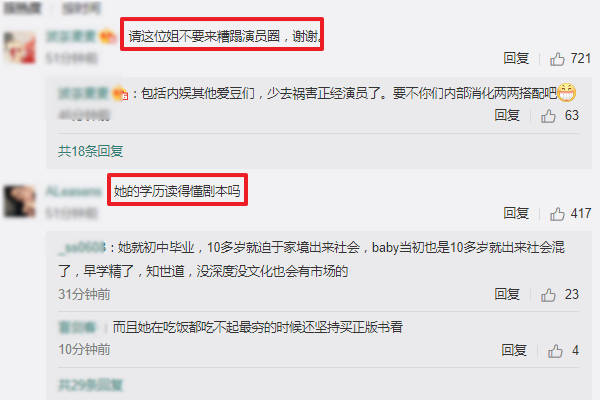Expand 共18条回复 replies
Screen dimensions: 600x400
(91, 151)
